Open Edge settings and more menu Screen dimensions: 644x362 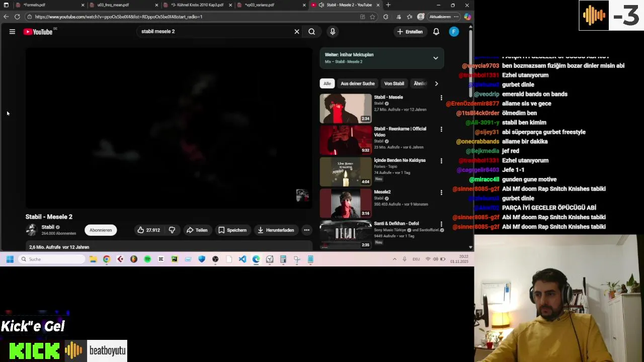click(x=456, y=17)
